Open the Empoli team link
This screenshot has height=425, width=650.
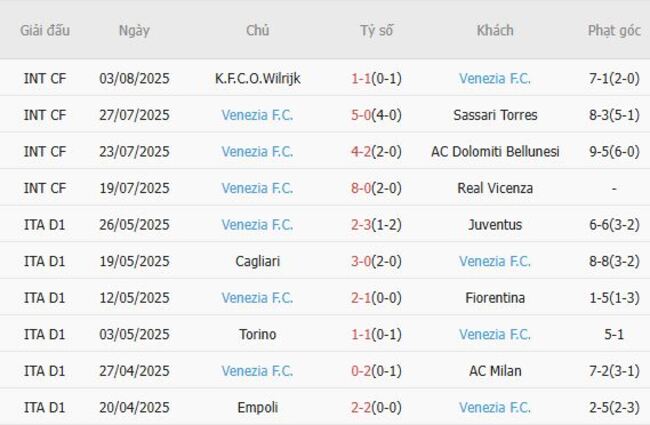click(x=257, y=408)
